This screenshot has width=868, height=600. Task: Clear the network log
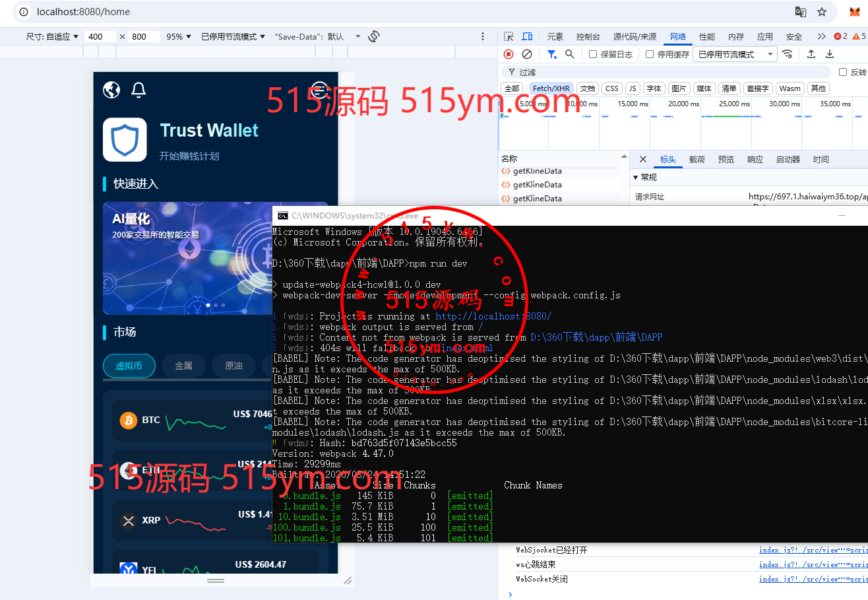tap(527, 54)
